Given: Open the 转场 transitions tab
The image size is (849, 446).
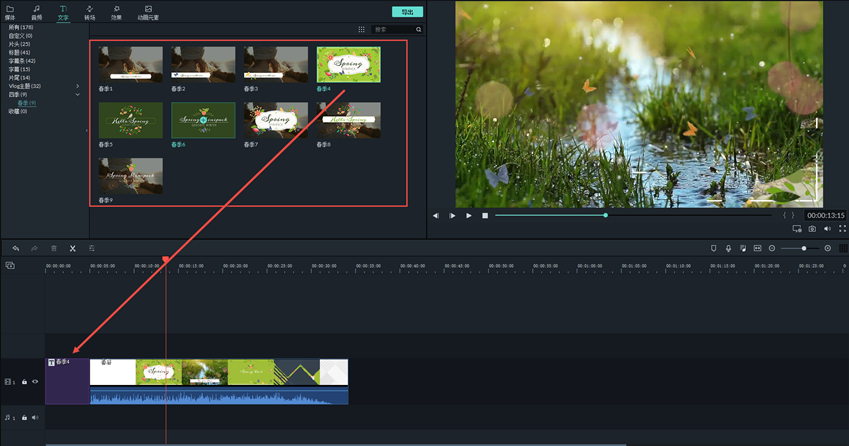Looking at the screenshot, I should (x=90, y=13).
